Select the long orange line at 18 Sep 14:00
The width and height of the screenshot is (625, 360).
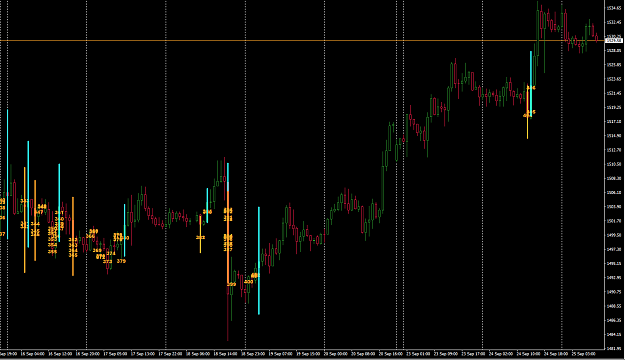pyautogui.click(x=228, y=237)
